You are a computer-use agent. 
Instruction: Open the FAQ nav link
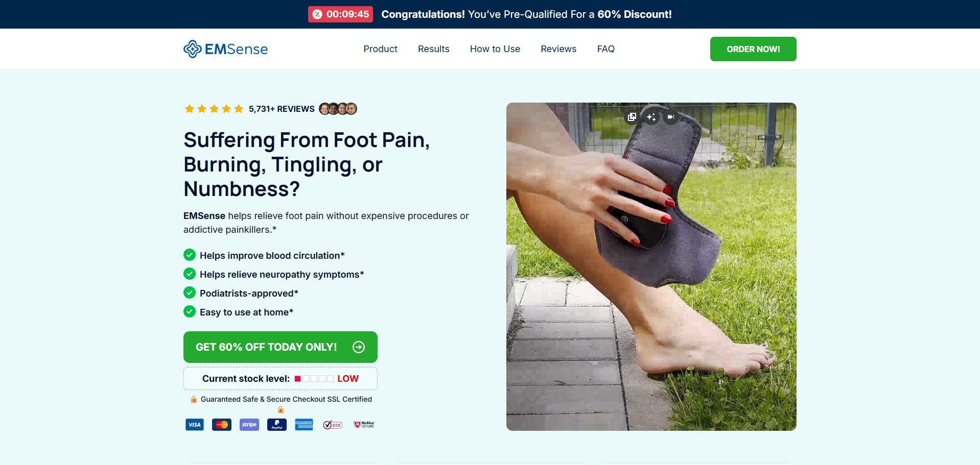tap(606, 49)
